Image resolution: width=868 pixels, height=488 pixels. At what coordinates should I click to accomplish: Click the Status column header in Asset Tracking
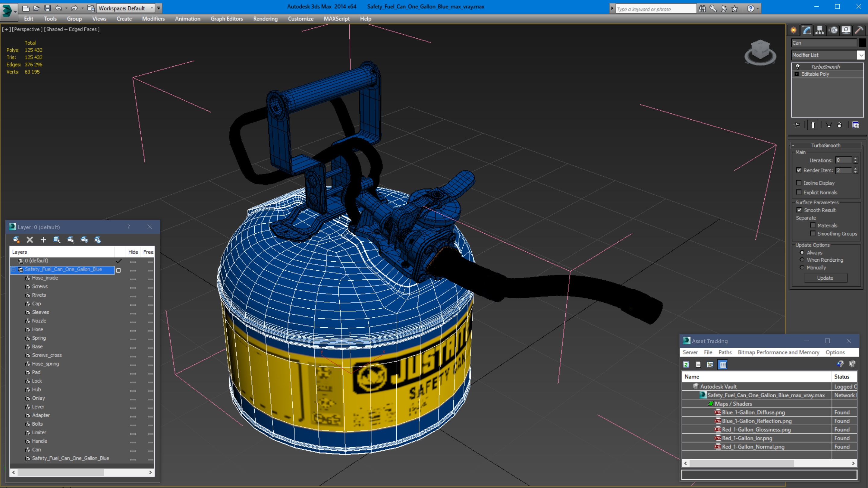(x=844, y=376)
